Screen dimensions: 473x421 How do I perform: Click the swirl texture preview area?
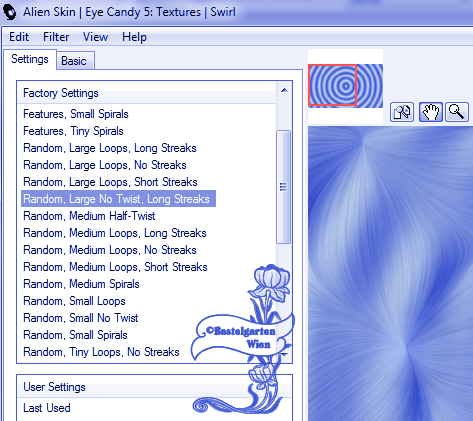[390, 273]
